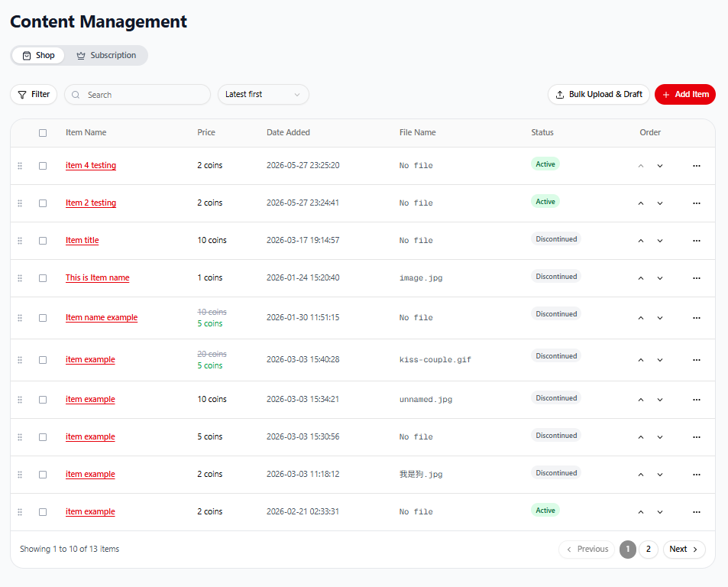Move row added 2026-03-03 15:30:56 up
The image size is (728, 587).
(641, 437)
